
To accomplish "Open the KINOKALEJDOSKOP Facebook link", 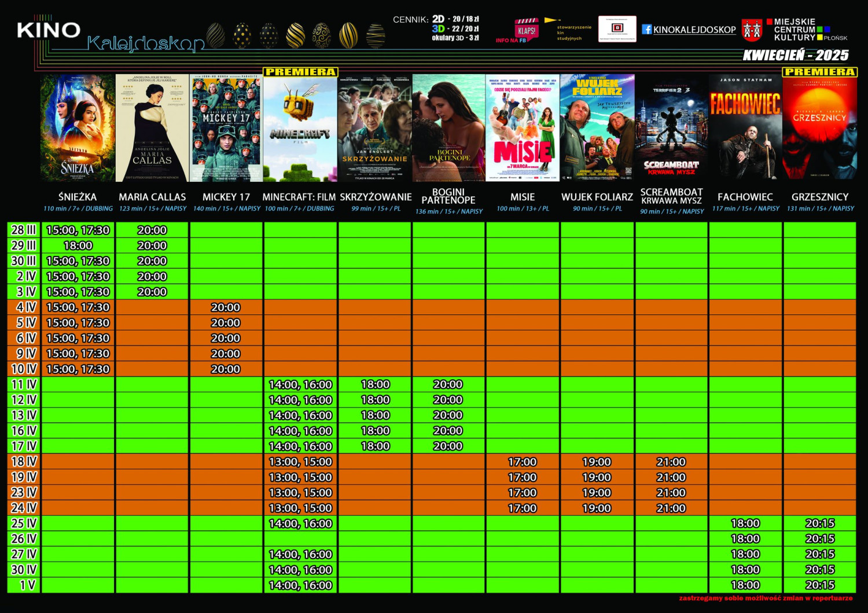I will click(694, 30).
